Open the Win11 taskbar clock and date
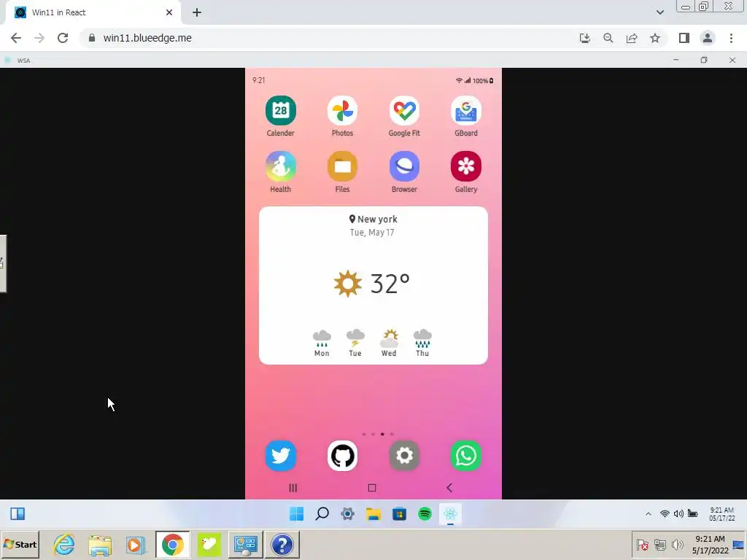 [x=721, y=514]
